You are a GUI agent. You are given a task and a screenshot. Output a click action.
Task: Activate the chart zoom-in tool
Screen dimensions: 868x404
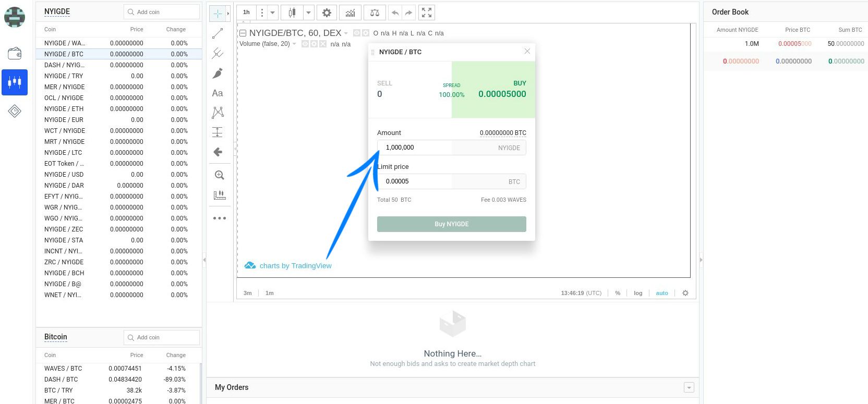pos(220,175)
